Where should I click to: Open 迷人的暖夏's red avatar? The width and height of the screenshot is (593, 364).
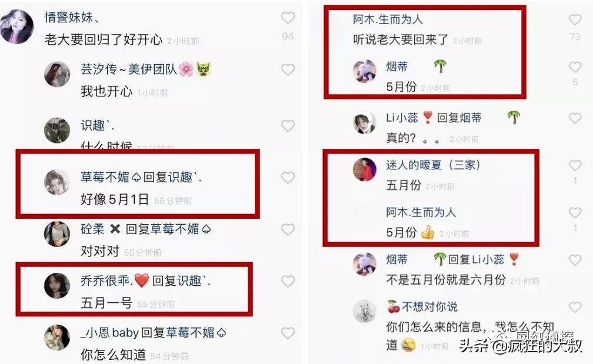tap(365, 170)
